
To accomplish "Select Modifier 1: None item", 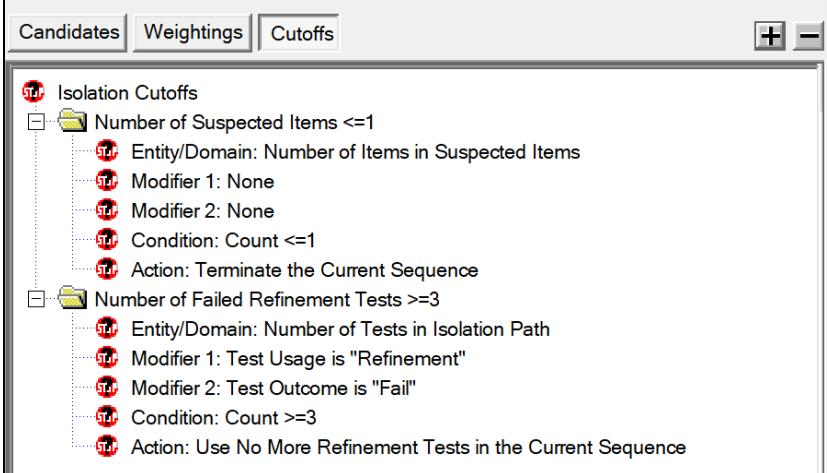I will pyautogui.click(x=203, y=181).
